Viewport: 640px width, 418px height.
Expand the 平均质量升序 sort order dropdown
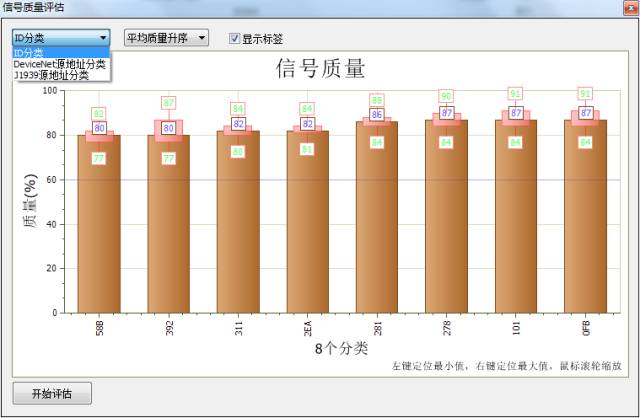tap(166, 38)
